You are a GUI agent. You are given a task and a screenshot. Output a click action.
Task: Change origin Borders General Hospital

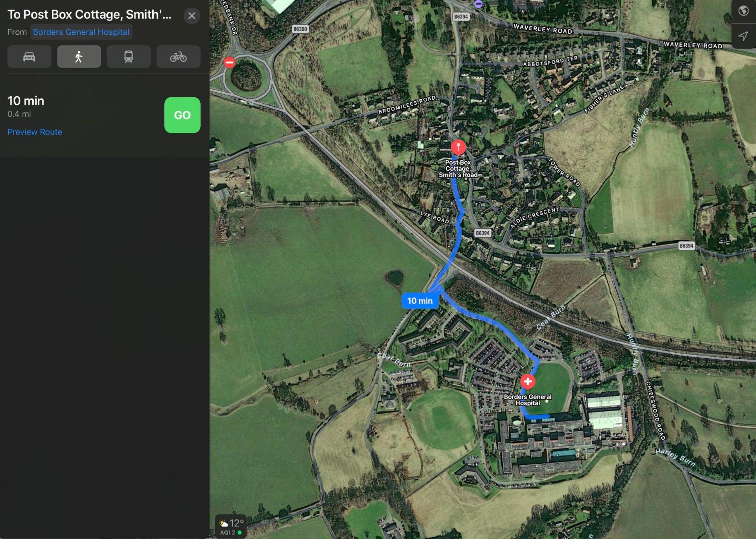pyautogui.click(x=81, y=32)
